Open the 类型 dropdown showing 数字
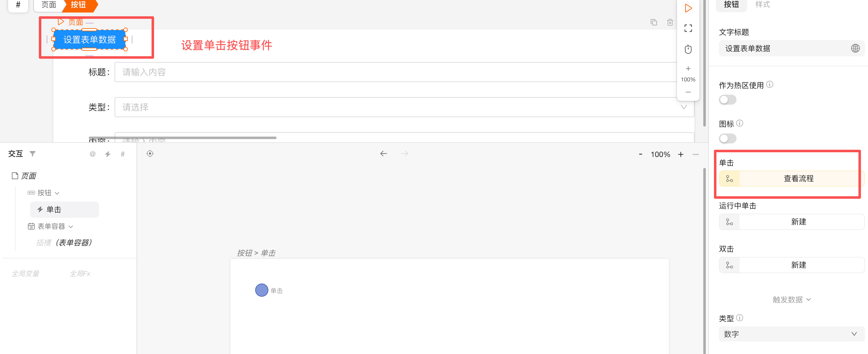The image size is (868, 354). (791, 334)
